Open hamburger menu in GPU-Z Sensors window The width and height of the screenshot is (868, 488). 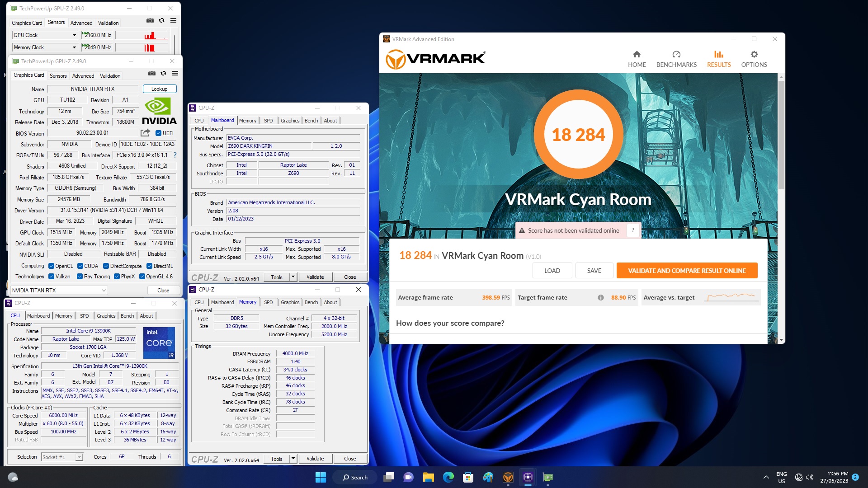tap(173, 20)
